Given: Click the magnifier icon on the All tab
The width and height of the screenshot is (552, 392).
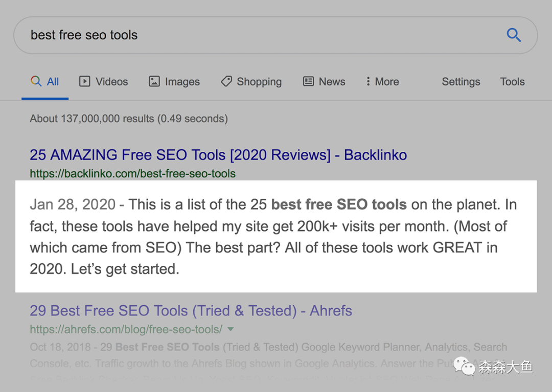Looking at the screenshot, I should point(36,81).
